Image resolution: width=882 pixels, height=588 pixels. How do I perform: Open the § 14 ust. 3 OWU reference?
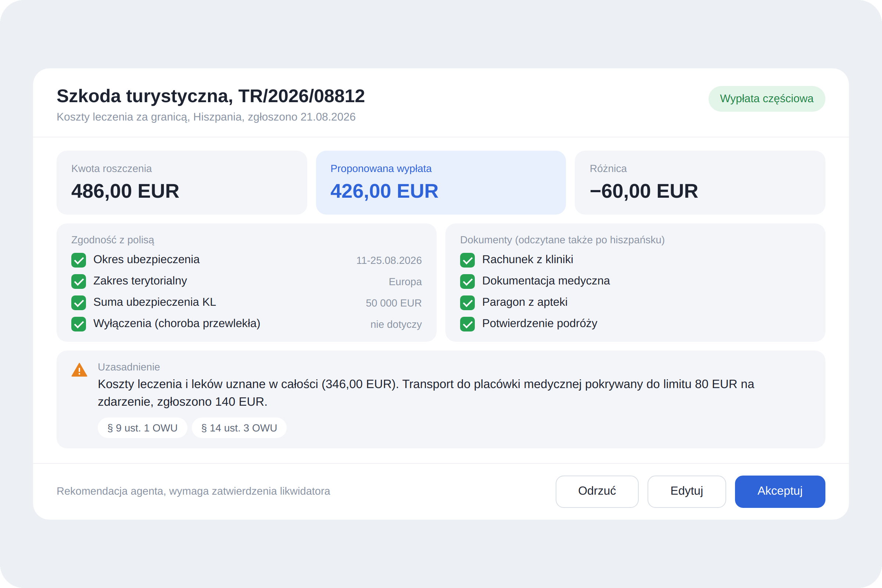239,428
